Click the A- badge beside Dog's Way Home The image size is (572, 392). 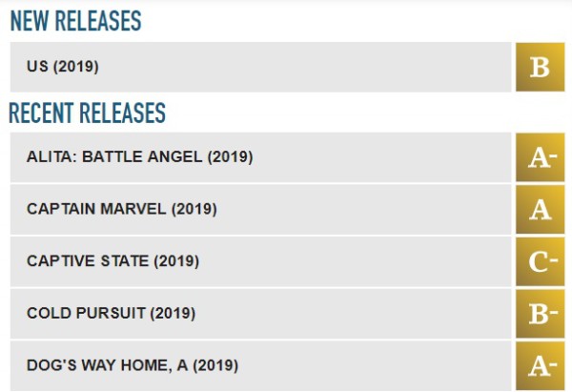pos(540,364)
